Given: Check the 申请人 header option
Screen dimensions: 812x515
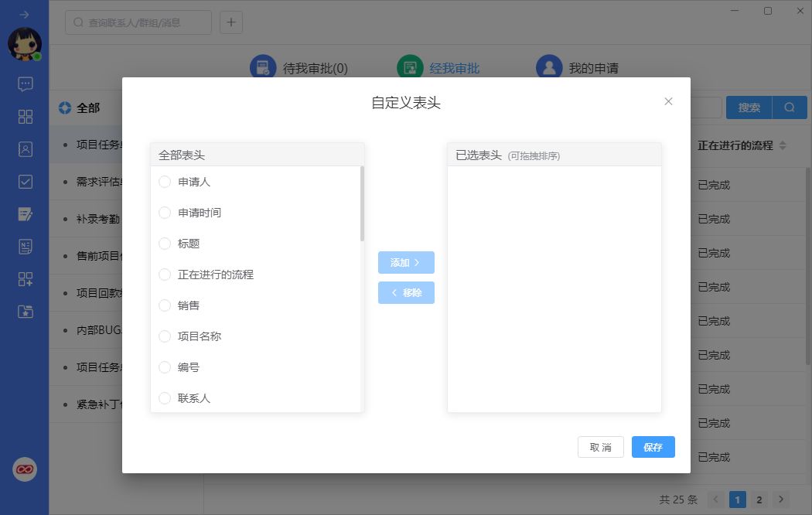Looking at the screenshot, I should pyautogui.click(x=165, y=182).
